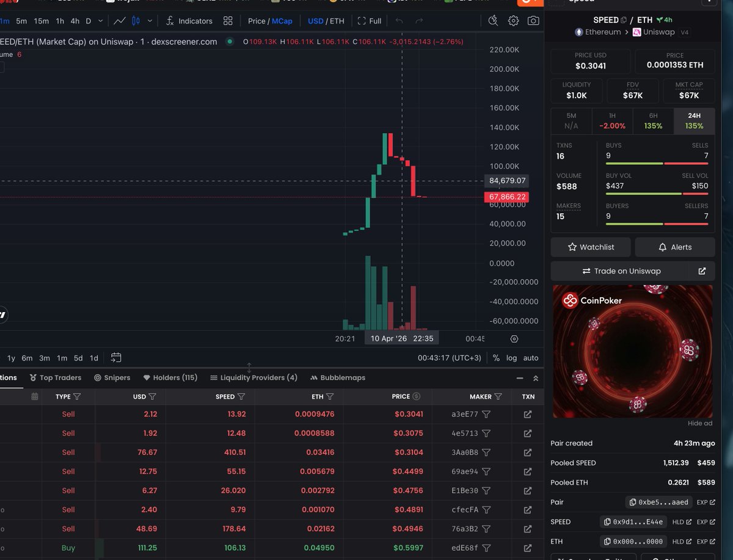Screen dimensions: 733x560
Task: Select the 24H stats tab
Action: point(694,122)
